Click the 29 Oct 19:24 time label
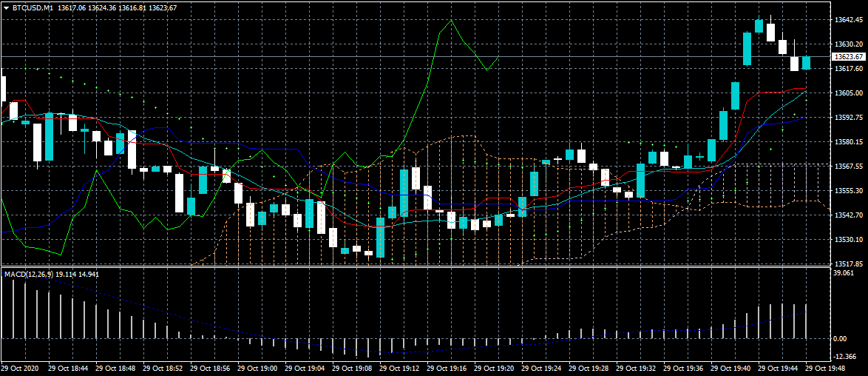868x376 pixels. pyautogui.click(x=541, y=369)
